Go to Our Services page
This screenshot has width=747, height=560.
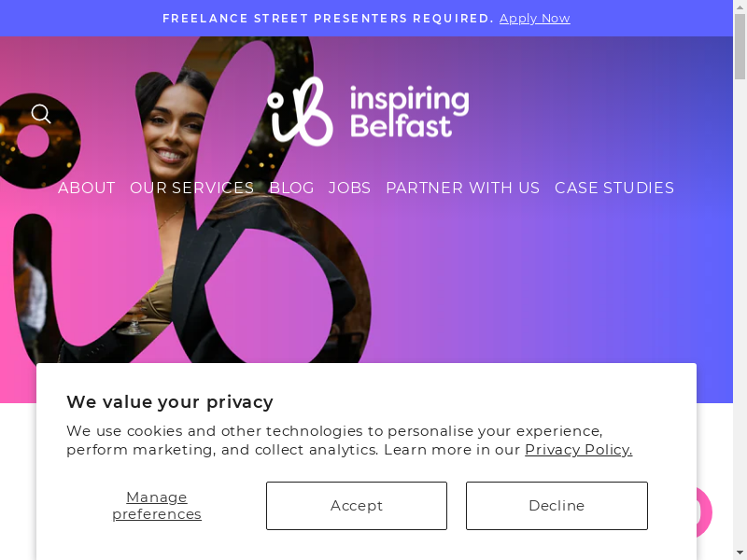(192, 188)
